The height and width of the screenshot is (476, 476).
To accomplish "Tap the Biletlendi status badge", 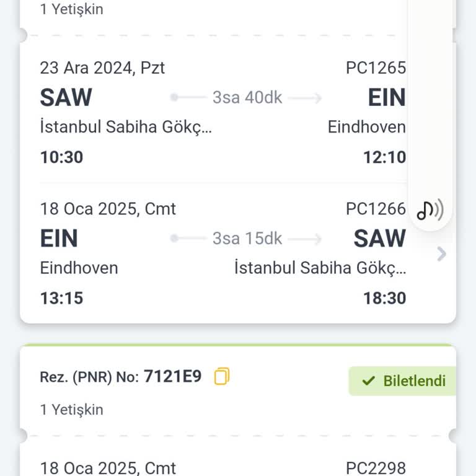I will [x=403, y=381].
